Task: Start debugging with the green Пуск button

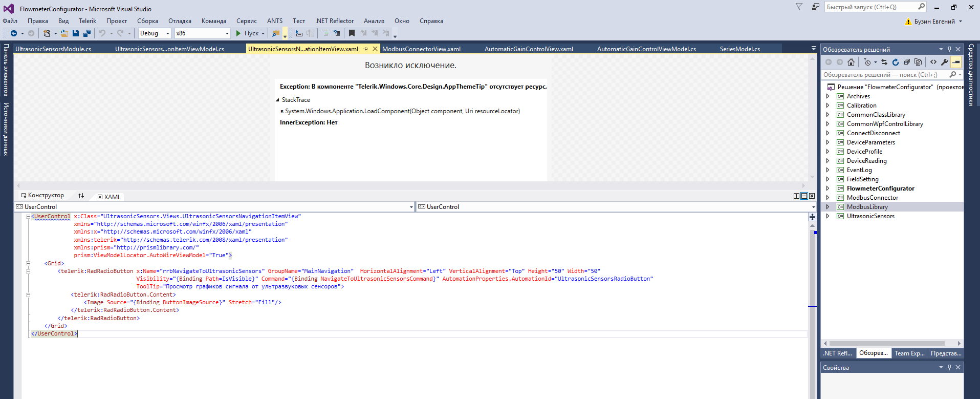Action: point(247,33)
